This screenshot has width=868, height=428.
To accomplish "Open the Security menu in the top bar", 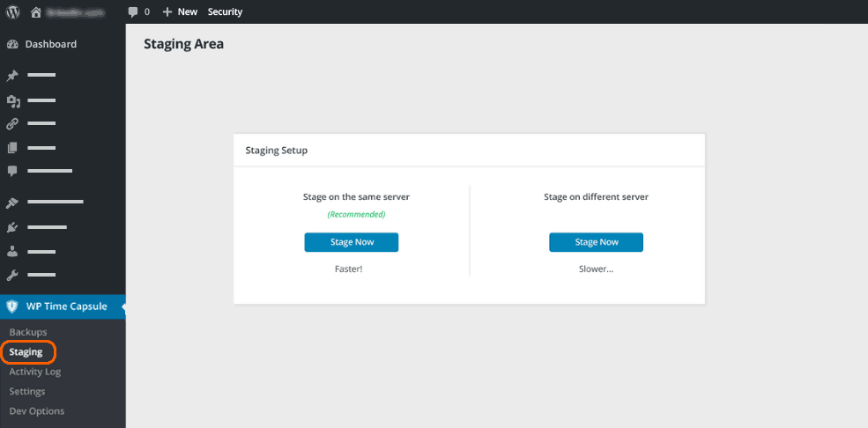I will 225,12.
